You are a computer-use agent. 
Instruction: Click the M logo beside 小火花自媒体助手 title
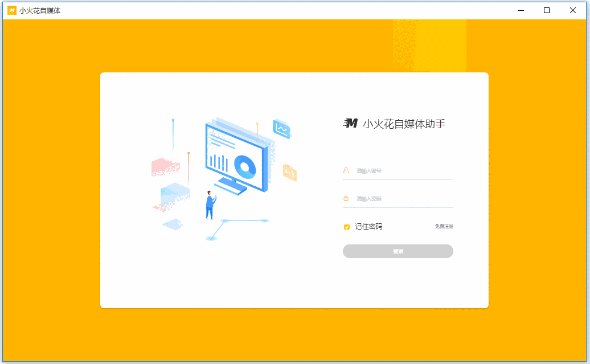[x=351, y=123]
